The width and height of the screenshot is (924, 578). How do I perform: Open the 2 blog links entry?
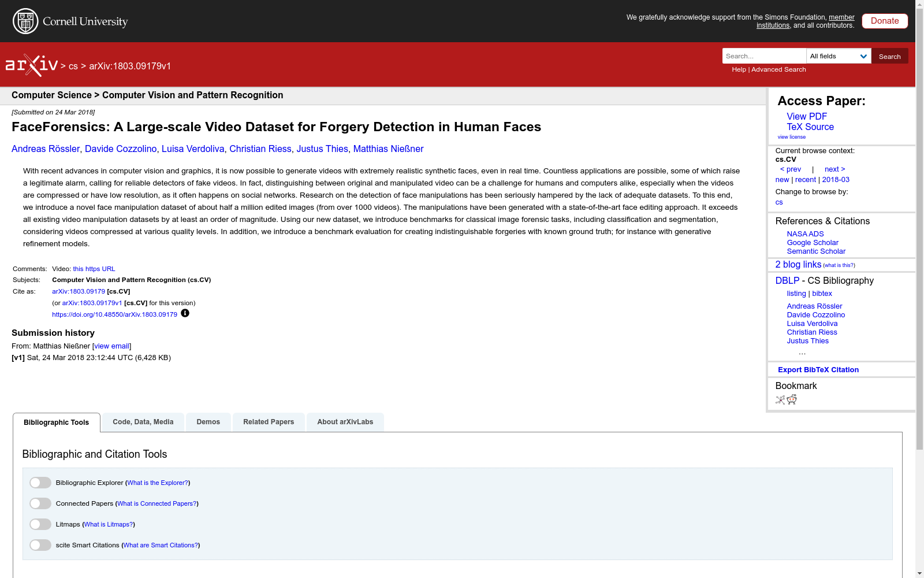click(798, 265)
